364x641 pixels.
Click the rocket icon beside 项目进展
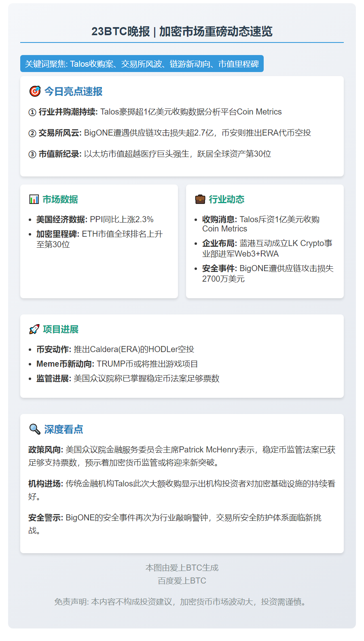click(34, 329)
